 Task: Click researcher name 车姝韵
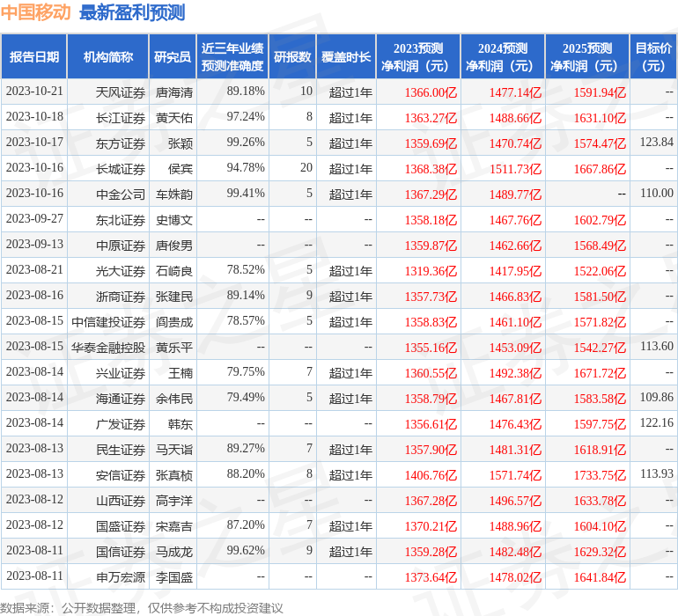point(173,194)
